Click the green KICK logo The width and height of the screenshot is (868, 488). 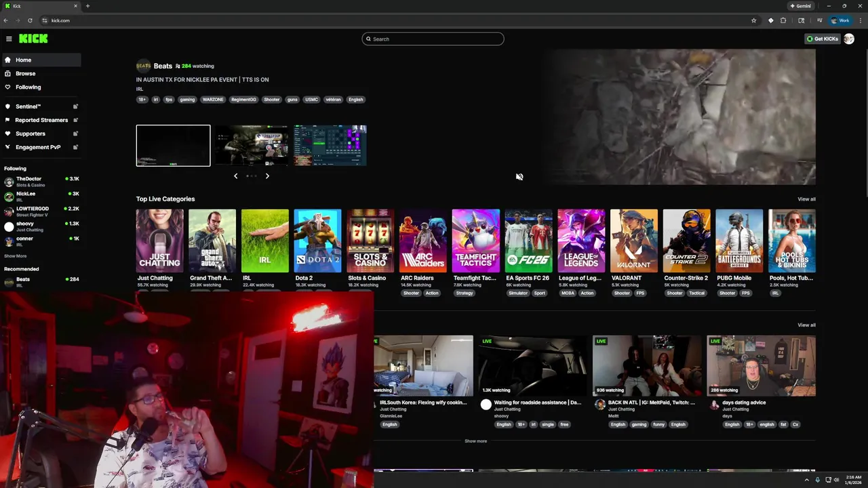tap(33, 39)
